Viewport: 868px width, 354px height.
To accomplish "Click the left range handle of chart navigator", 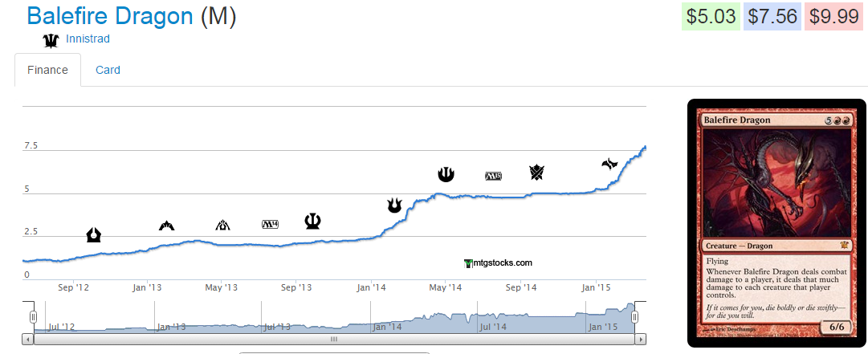I will point(33,317).
